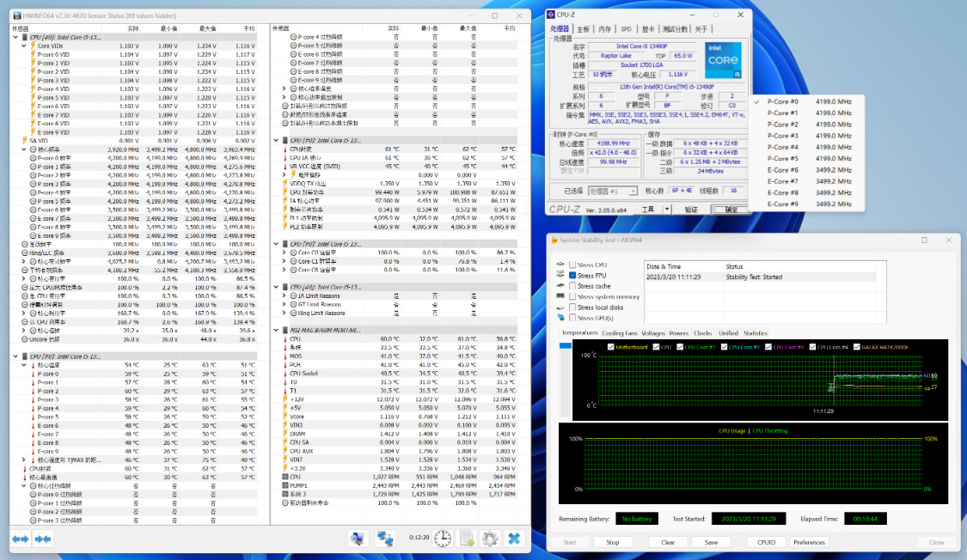Collapse the Core VIDs tree group
The width and height of the screenshot is (967, 560).
[25, 46]
